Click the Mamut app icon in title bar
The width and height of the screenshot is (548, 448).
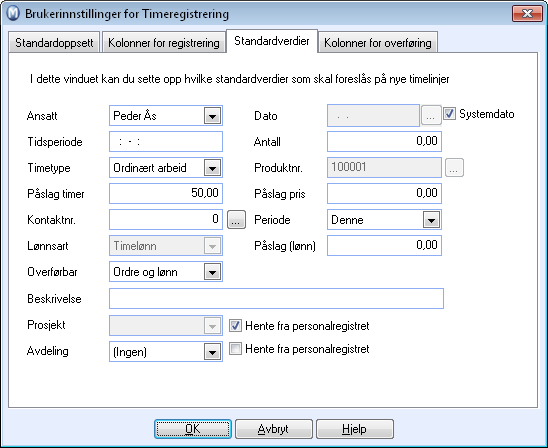tap(13, 14)
